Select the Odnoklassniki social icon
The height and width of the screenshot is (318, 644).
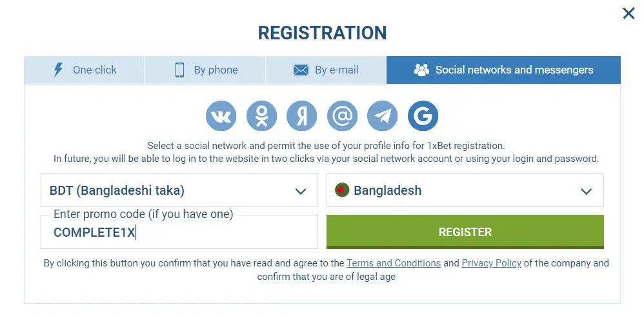[261, 116]
